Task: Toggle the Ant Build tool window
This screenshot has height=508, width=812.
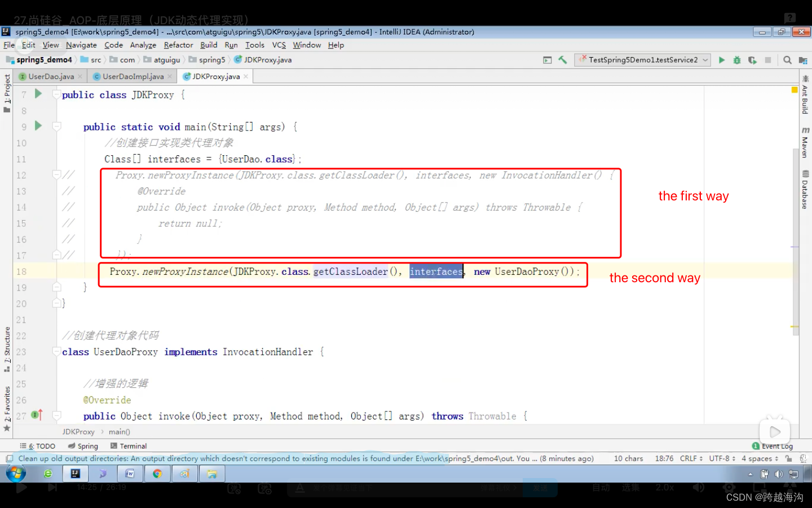Action: point(805,96)
